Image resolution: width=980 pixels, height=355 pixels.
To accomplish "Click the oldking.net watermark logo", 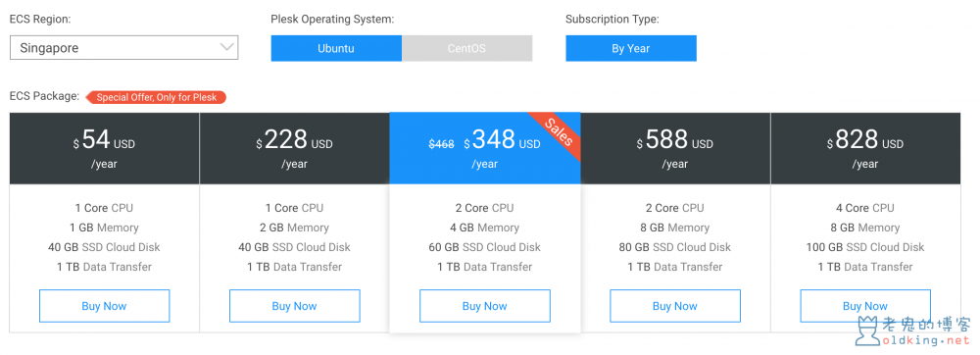I will click(912, 331).
